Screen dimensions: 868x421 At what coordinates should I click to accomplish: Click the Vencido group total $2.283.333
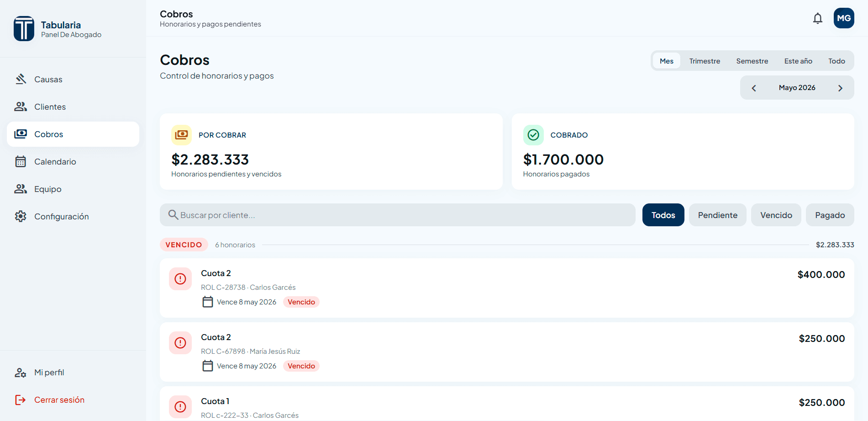click(x=835, y=245)
